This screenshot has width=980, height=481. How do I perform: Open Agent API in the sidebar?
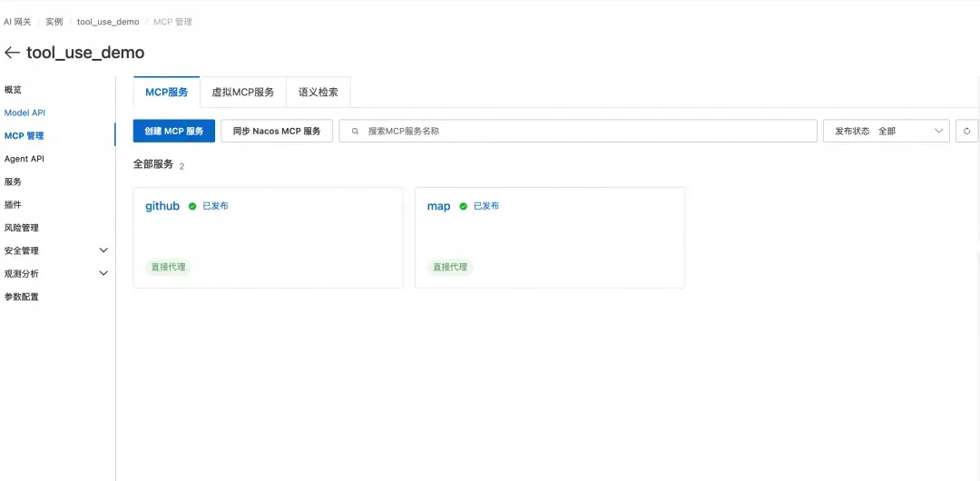tap(24, 159)
